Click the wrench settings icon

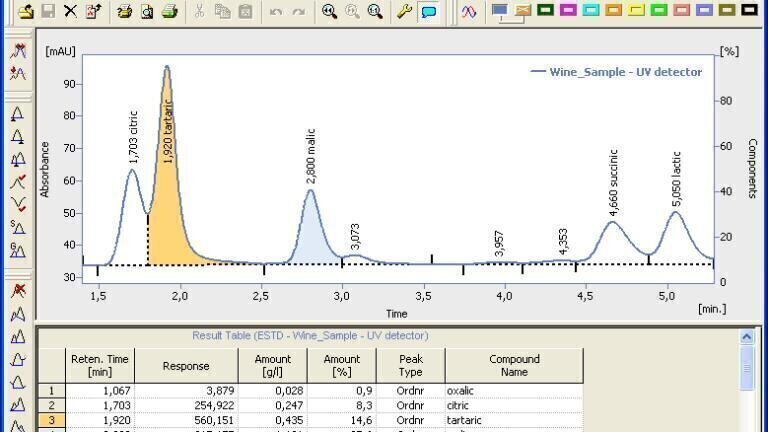(404, 11)
